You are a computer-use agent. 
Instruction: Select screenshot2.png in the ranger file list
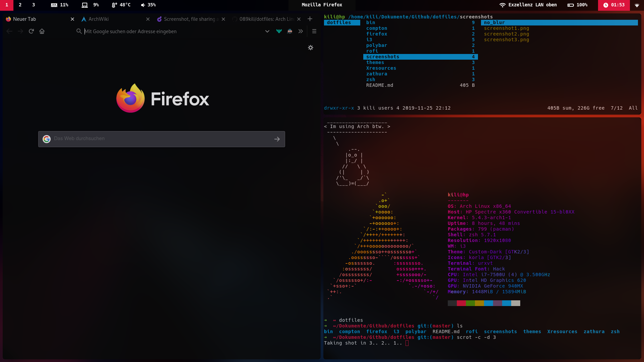click(506, 34)
